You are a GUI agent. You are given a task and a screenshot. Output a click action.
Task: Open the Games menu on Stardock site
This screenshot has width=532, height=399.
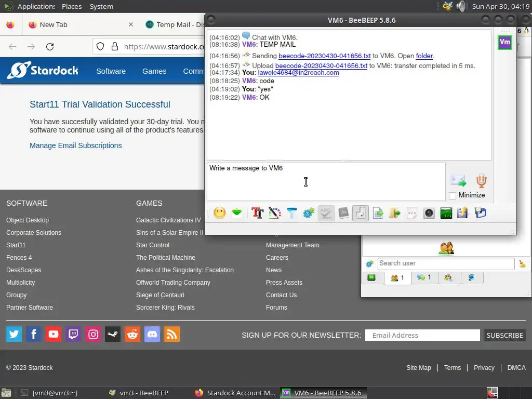(x=154, y=71)
